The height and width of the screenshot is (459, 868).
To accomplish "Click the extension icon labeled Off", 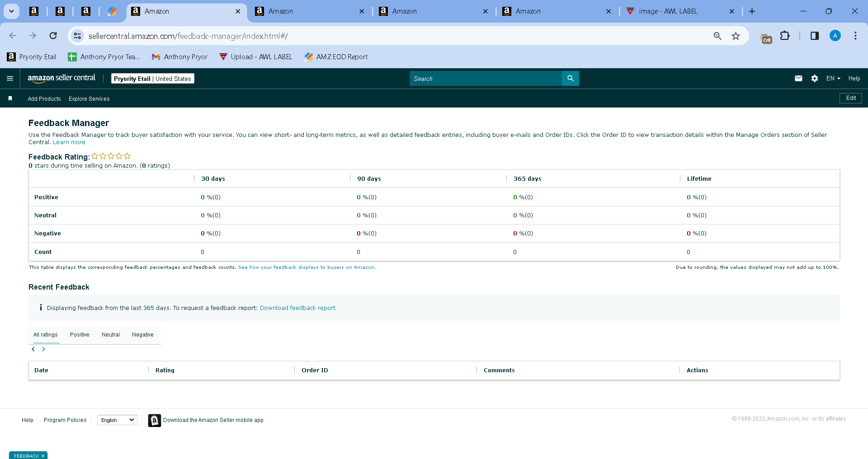I will (x=766, y=39).
